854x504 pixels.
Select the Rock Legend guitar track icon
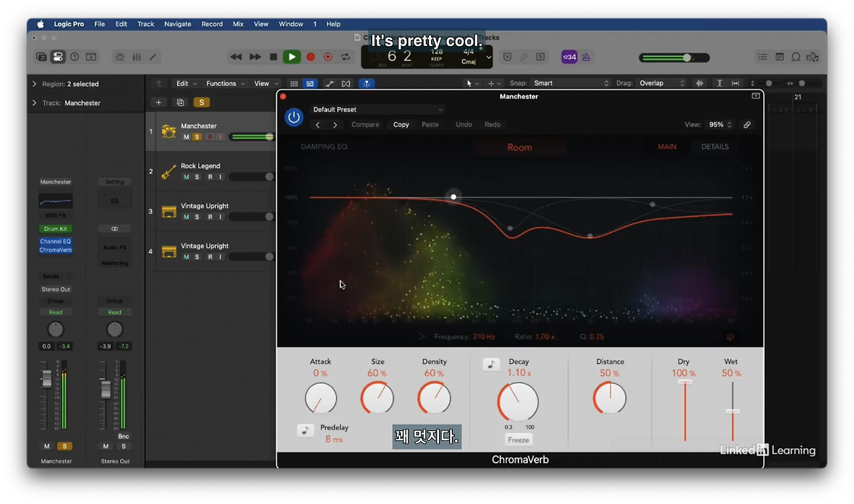click(168, 171)
